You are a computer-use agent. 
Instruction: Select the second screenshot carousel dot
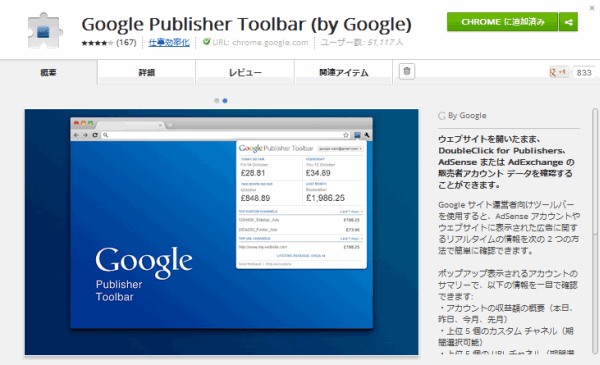coord(225,101)
